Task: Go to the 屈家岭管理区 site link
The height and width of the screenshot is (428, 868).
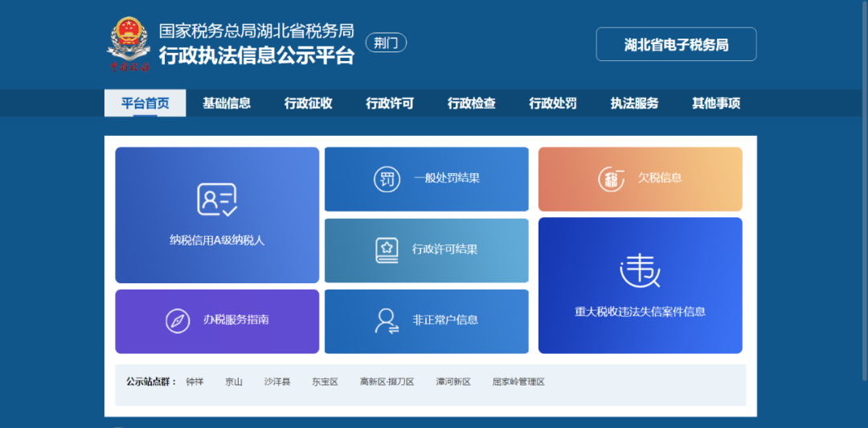Action: point(518,382)
